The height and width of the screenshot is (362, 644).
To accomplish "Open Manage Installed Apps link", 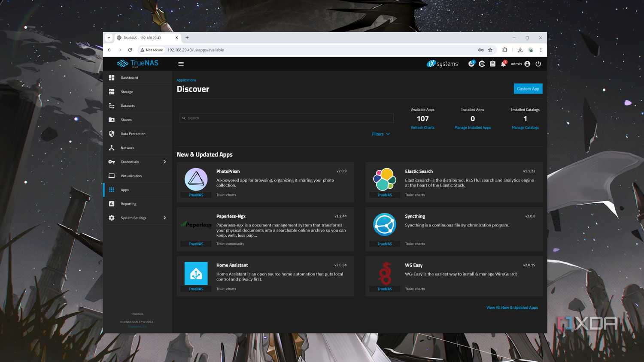I will tap(473, 127).
